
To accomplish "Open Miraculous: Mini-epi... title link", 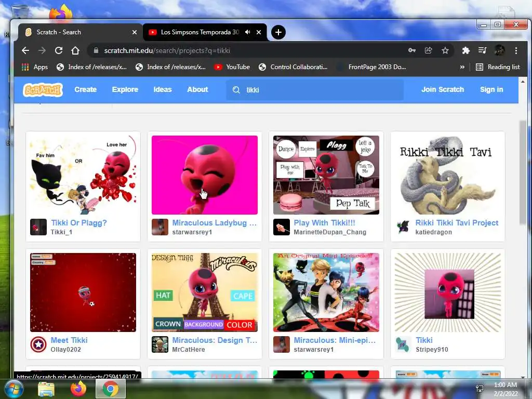I will click(335, 340).
